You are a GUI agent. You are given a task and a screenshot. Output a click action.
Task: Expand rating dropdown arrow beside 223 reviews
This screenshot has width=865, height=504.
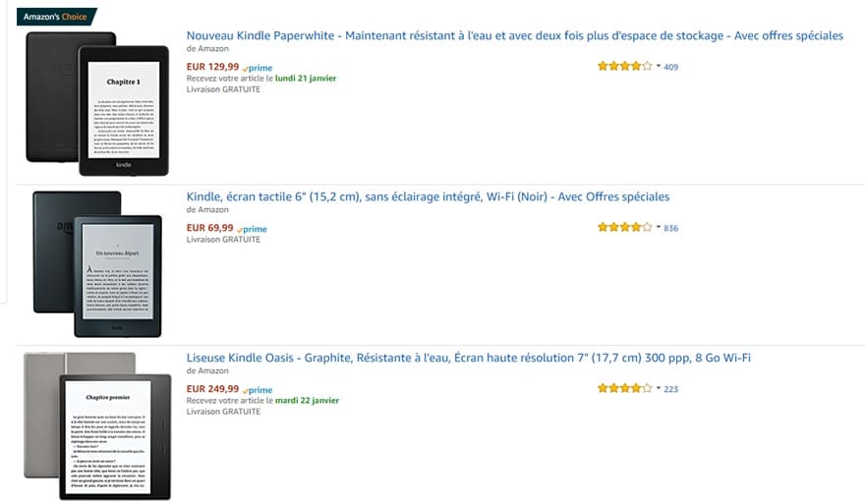[x=659, y=388]
